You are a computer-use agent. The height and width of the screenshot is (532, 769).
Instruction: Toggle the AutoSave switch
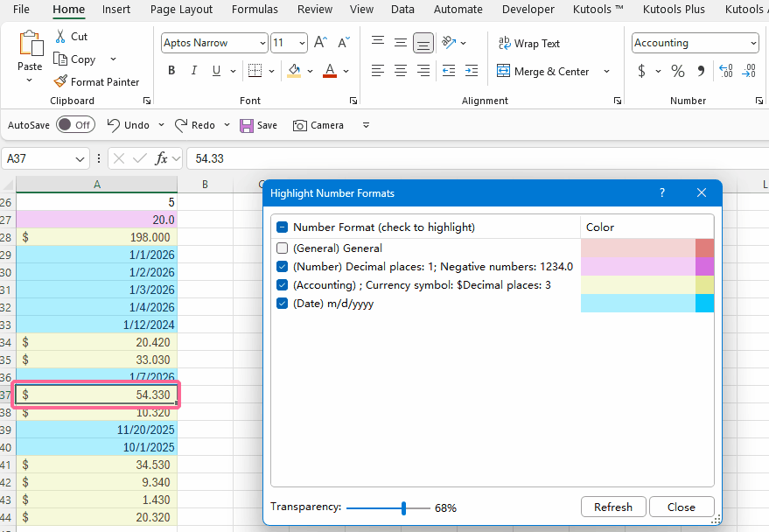coord(75,125)
